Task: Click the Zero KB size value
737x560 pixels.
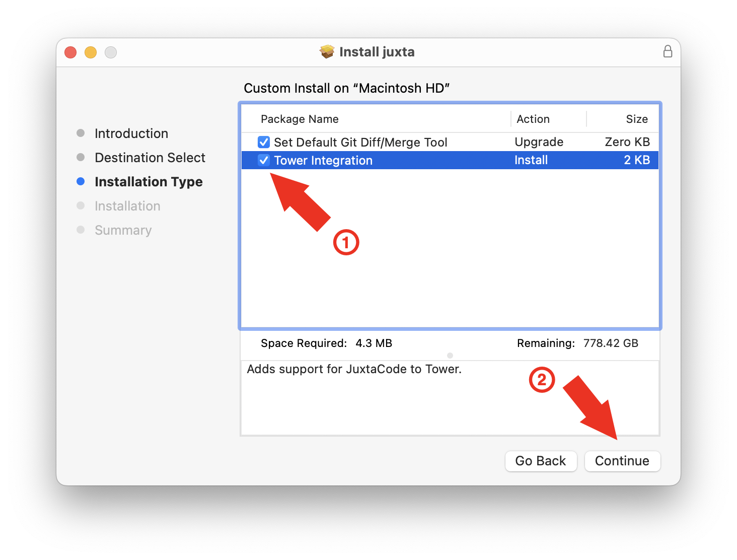Action: click(627, 142)
